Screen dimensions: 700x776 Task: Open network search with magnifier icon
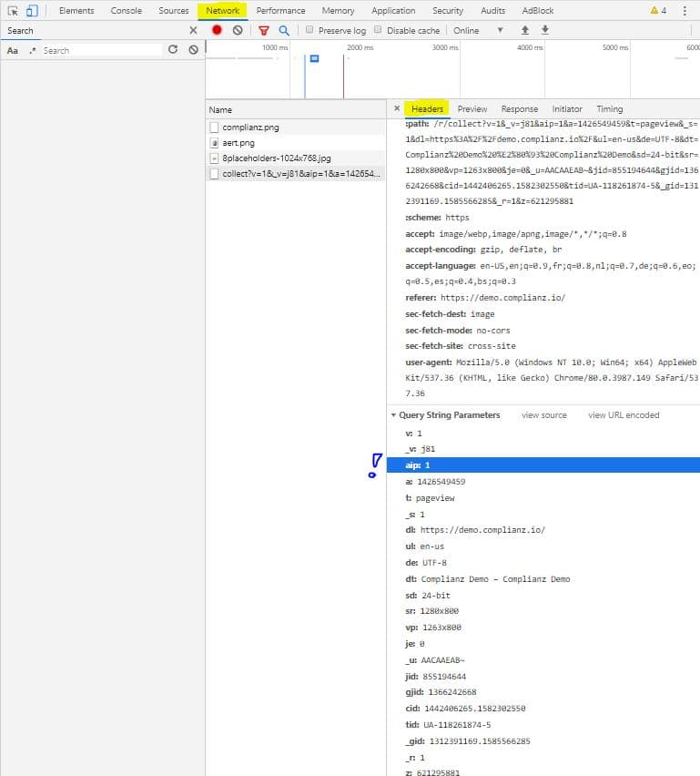(x=284, y=30)
